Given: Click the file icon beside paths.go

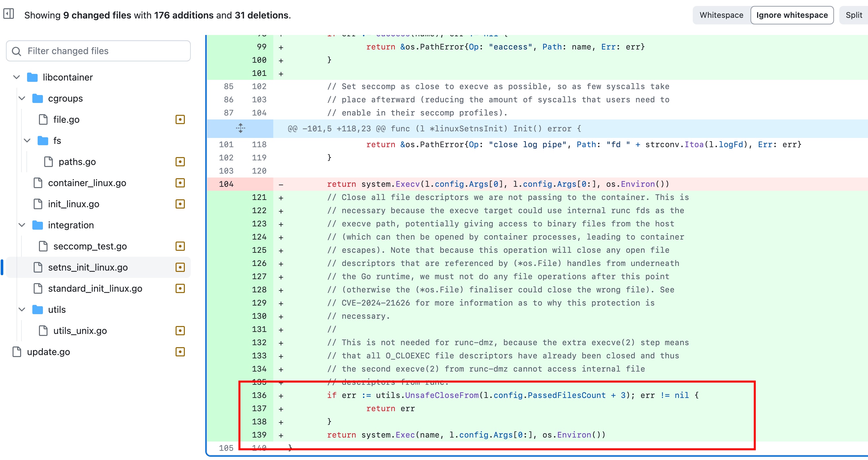Looking at the screenshot, I should pos(49,162).
